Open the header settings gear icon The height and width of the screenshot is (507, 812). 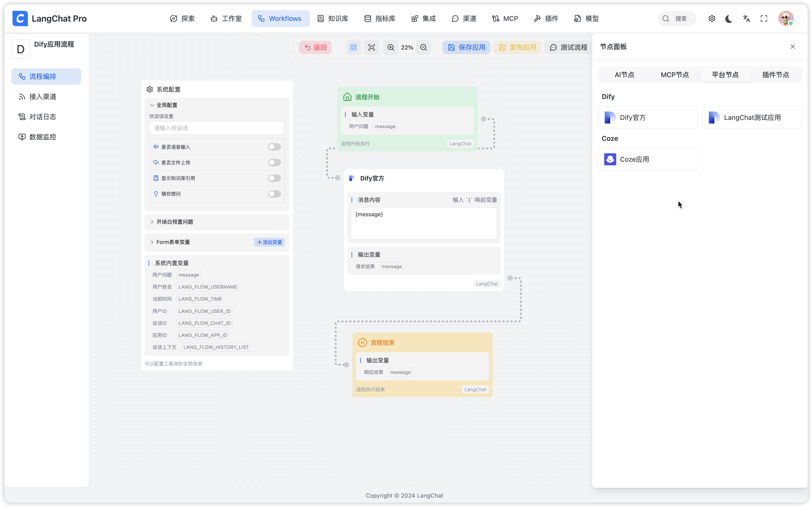(x=712, y=19)
